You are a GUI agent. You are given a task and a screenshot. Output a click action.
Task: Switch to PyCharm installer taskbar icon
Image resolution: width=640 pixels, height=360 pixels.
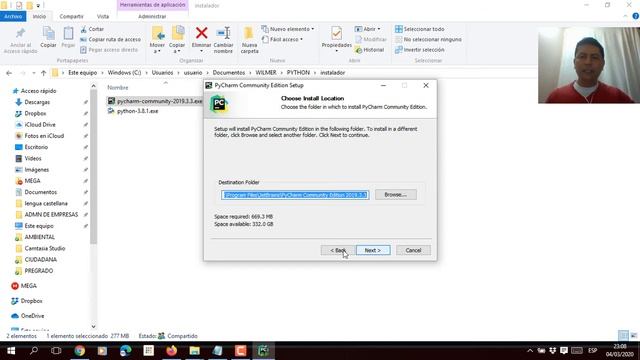[263, 351]
